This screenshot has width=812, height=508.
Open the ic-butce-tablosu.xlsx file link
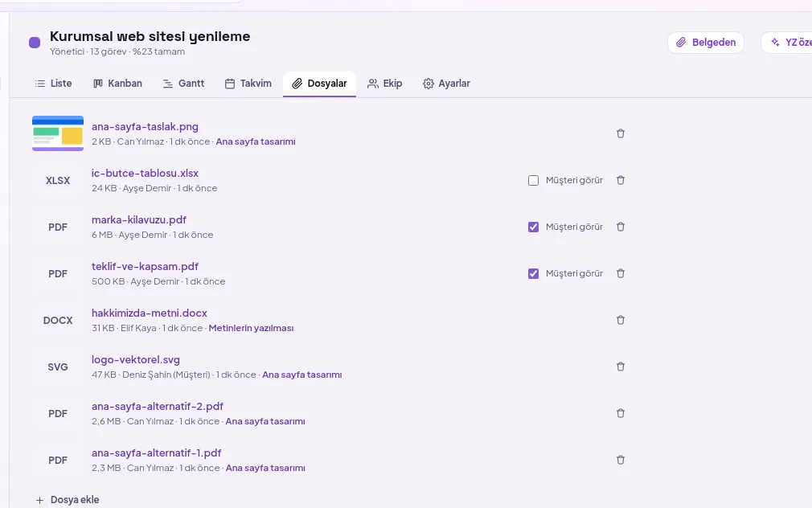(x=145, y=173)
